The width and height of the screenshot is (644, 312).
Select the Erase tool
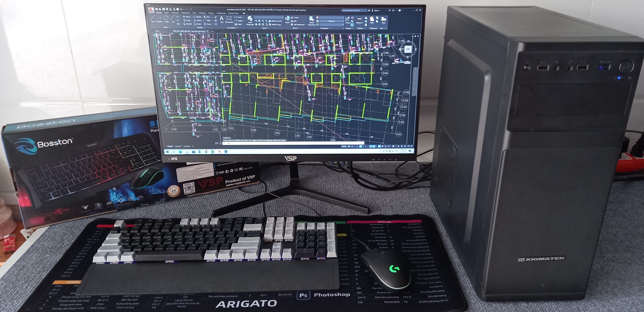[216, 17]
